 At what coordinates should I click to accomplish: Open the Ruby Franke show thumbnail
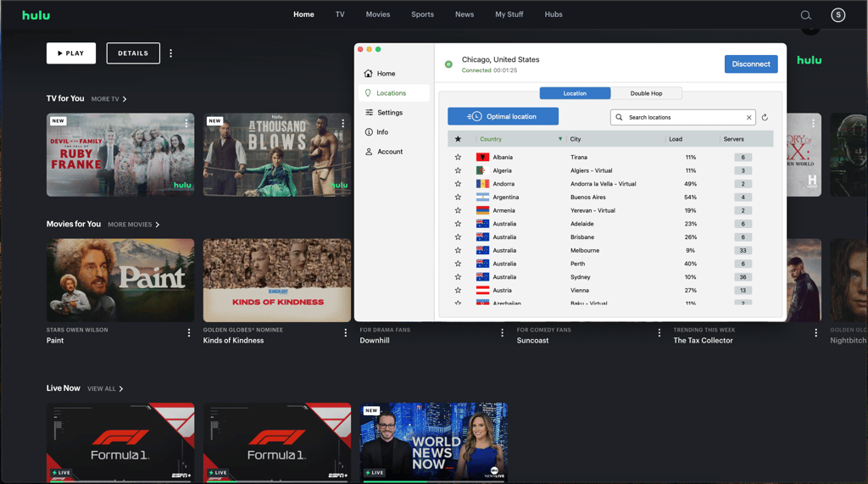click(x=120, y=155)
